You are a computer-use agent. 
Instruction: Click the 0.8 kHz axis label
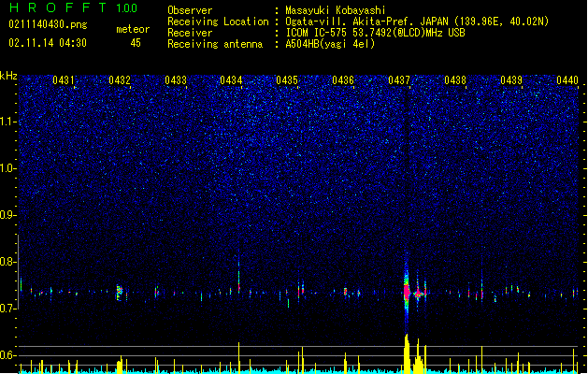8,262
